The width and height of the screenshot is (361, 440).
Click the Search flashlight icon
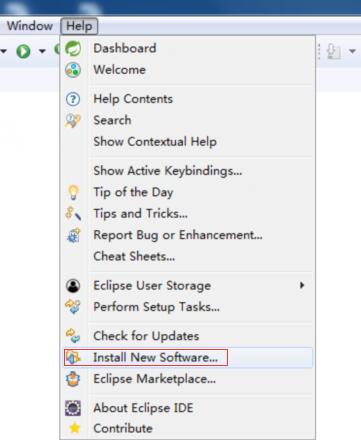[x=73, y=120]
